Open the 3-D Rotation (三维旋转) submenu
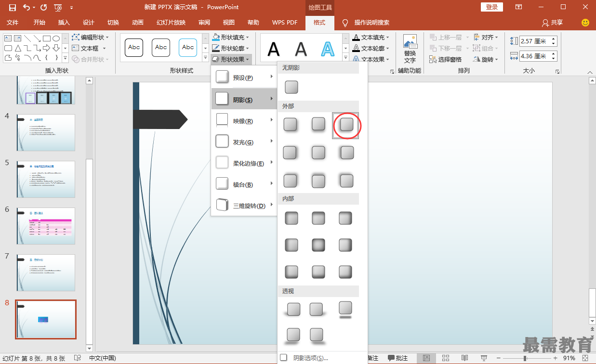 [x=244, y=206]
